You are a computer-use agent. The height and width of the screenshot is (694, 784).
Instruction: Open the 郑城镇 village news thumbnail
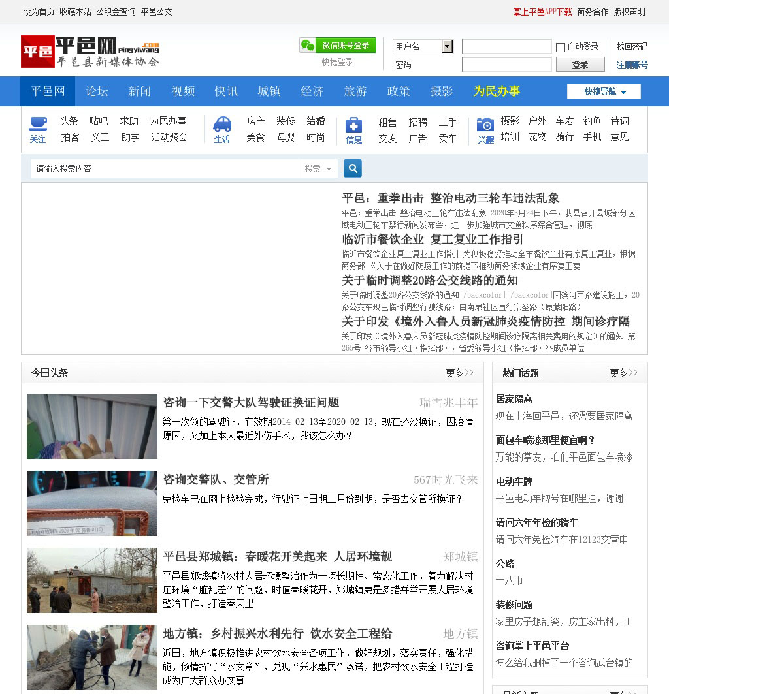(x=92, y=580)
